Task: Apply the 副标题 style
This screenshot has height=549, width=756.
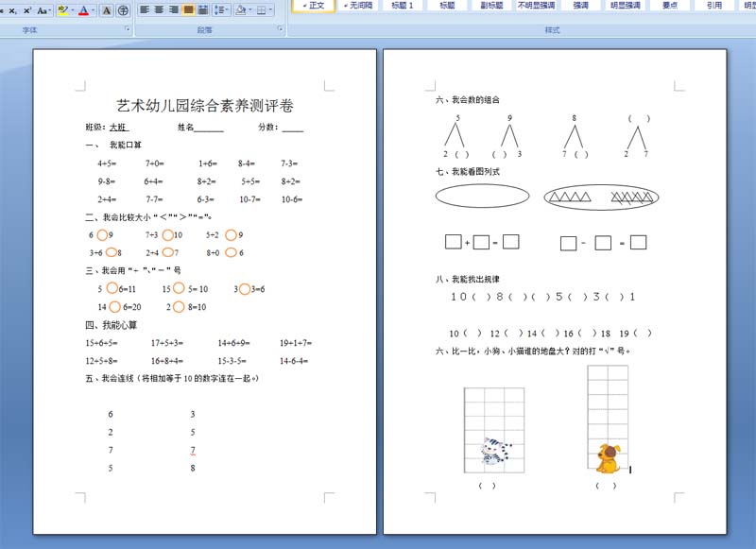Action: point(491,6)
